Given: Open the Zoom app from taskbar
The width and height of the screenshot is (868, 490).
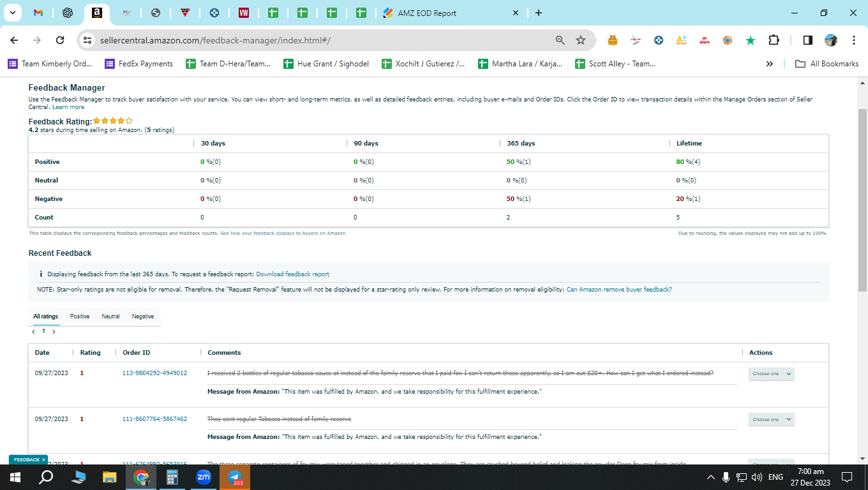Looking at the screenshot, I should tap(204, 477).
